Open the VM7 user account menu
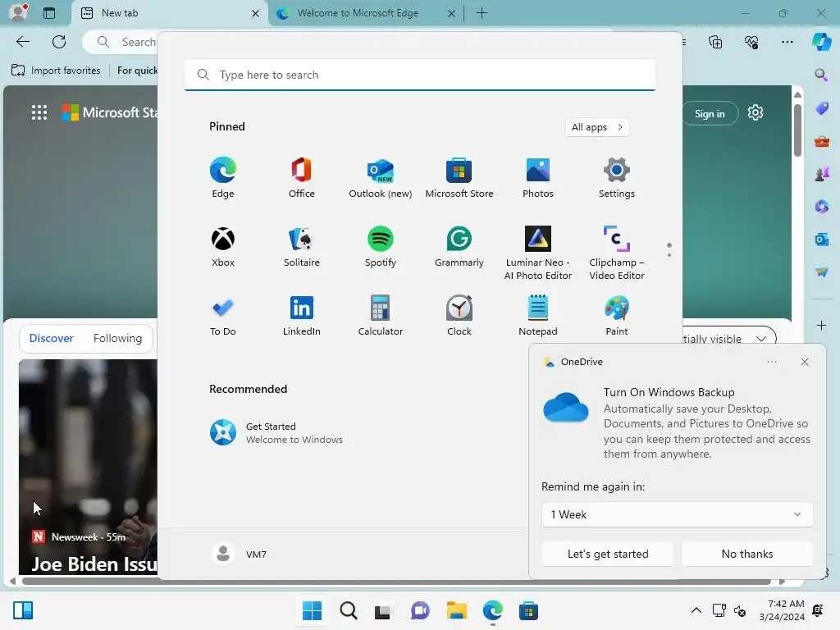 coord(240,554)
